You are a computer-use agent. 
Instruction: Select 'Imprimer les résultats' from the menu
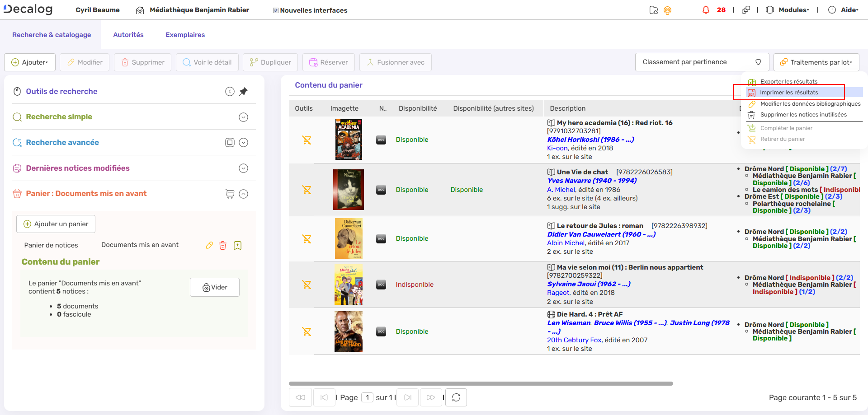click(788, 92)
